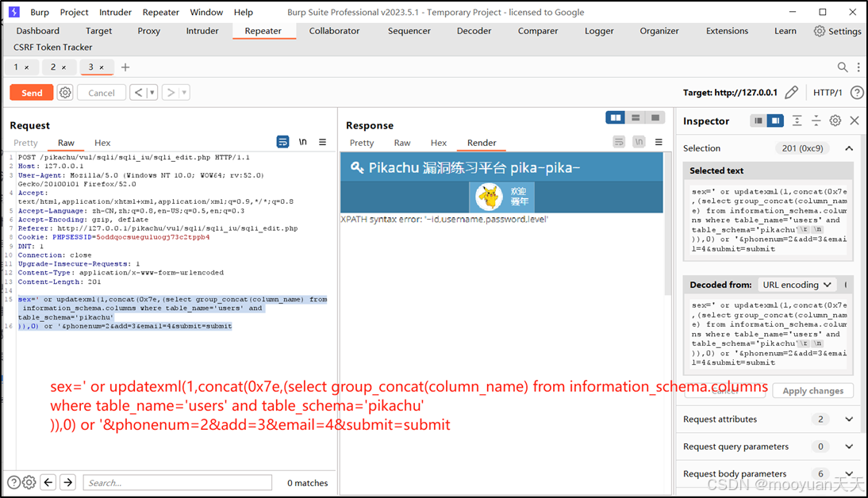Open the back history dropdown arrow
The image size is (868, 498).
pyautogui.click(x=152, y=93)
